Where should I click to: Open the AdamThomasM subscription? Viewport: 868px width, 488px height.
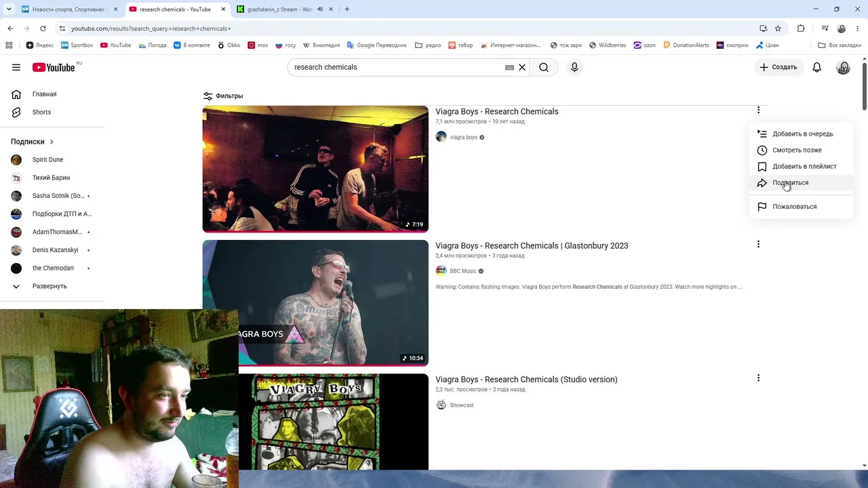click(52, 232)
